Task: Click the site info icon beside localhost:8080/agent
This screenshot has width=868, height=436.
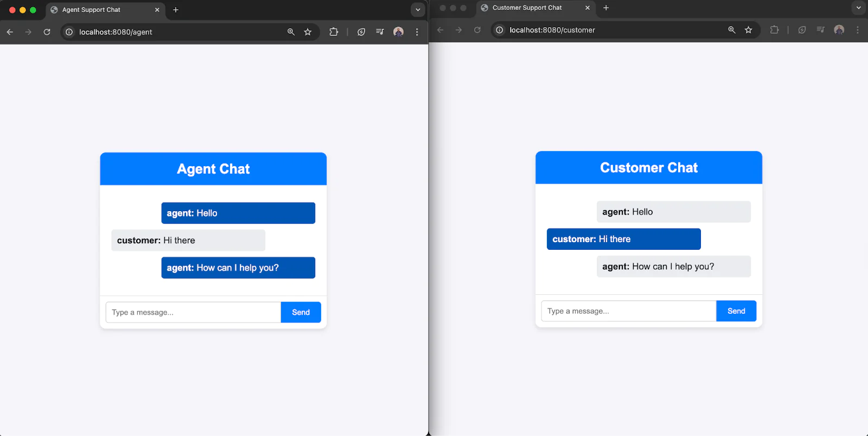Action: click(x=69, y=32)
